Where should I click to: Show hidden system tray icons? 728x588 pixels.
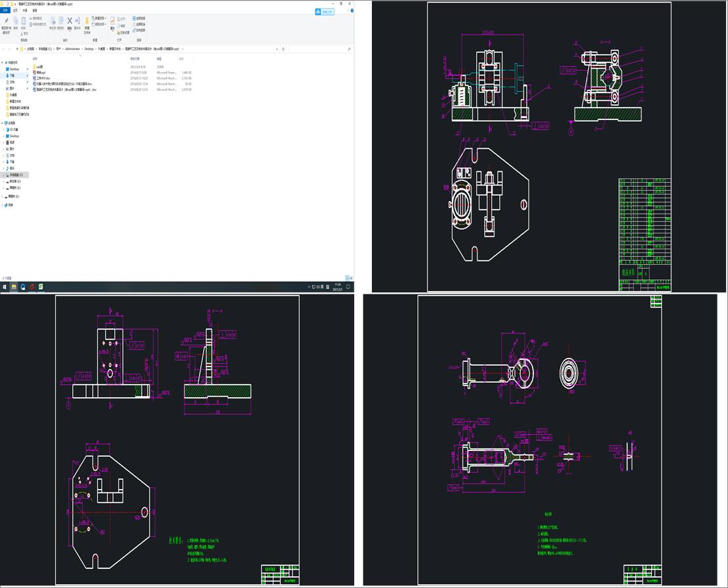coord(310,287)
